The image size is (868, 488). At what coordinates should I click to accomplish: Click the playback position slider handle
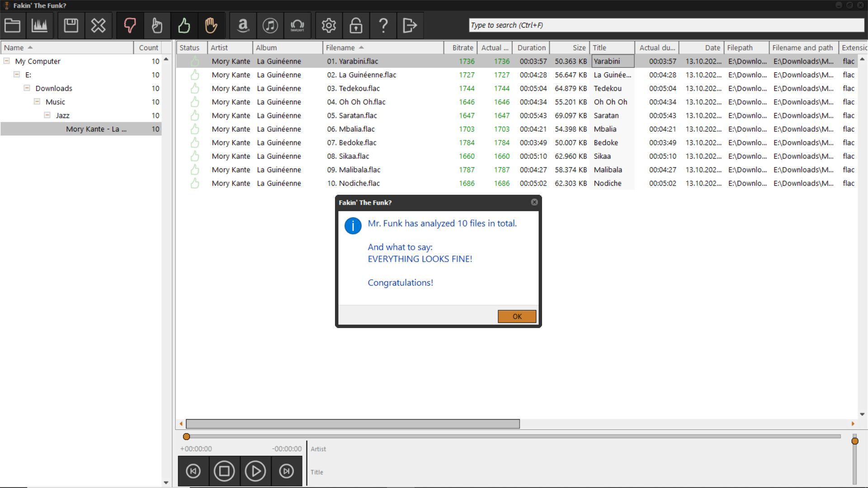click(x=186, y=436)
